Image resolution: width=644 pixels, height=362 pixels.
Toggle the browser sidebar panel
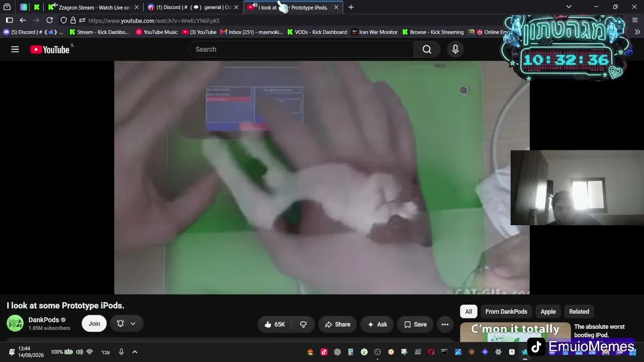click(9, 20)
